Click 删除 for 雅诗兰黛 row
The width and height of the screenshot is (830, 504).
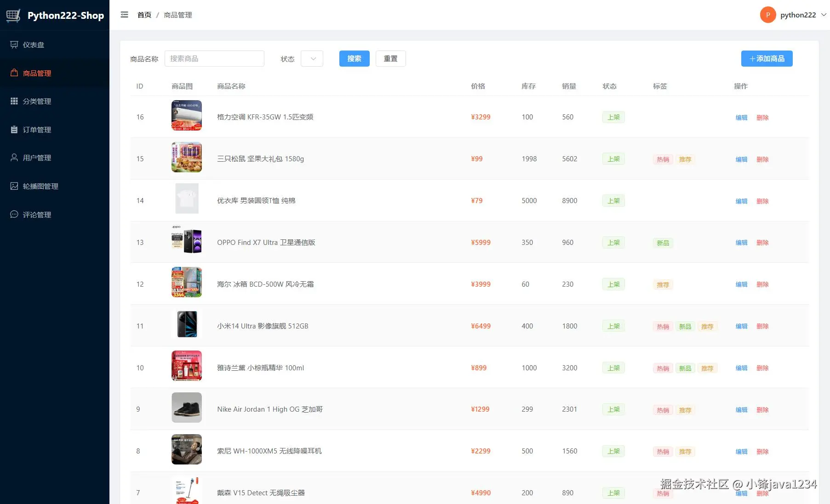763,368
